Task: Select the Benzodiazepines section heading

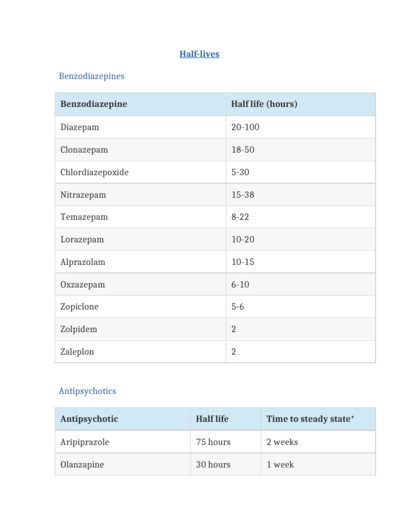Action: click(91, 76)
